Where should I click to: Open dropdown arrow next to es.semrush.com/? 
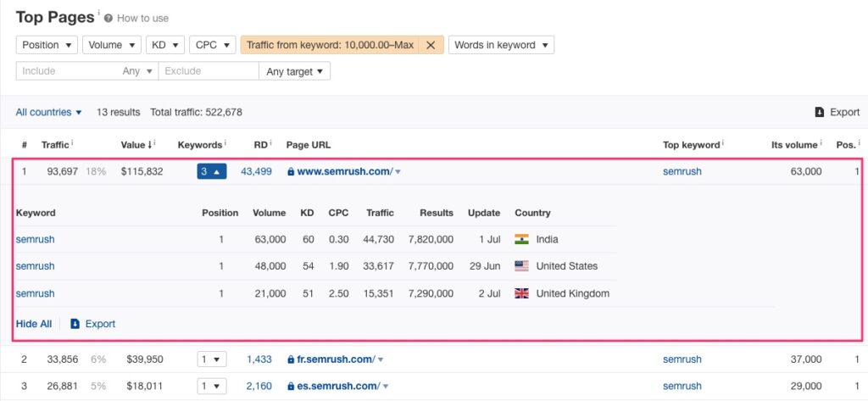click(x=386, y=387)
